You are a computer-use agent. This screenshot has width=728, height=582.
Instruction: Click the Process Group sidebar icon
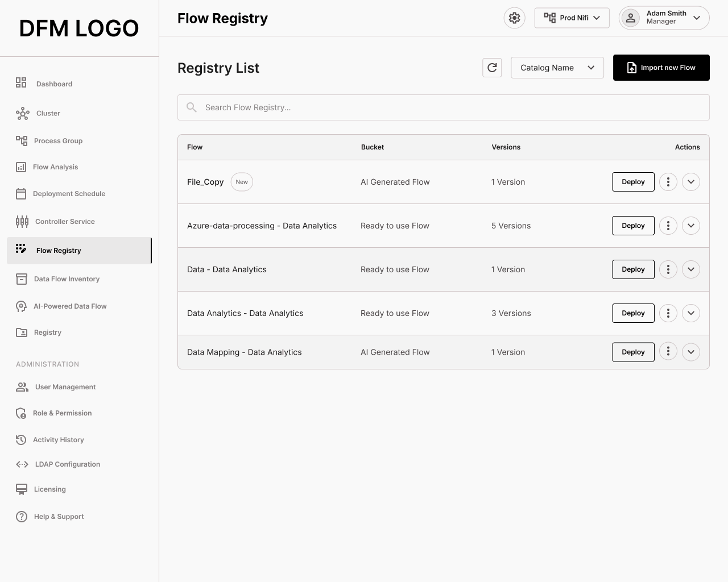[22, 141]
